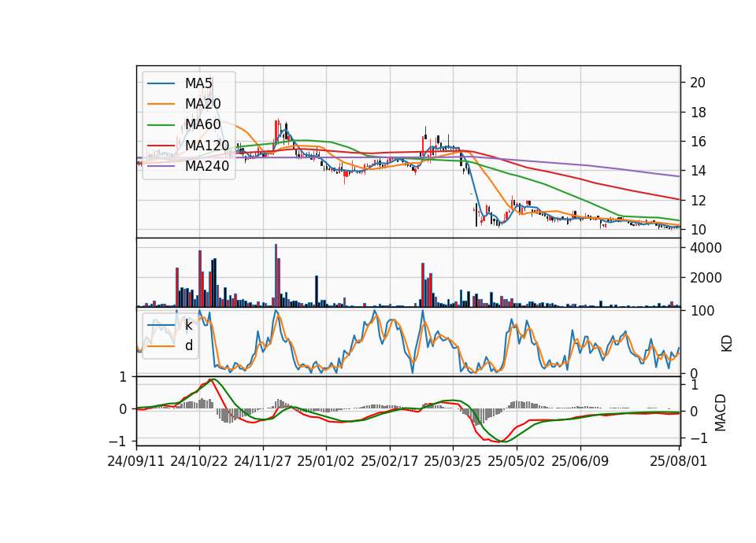Viewport: 756px width, 543px height.
Task: Click the 25/06/09 date tick label
Action: click(580, 462)
